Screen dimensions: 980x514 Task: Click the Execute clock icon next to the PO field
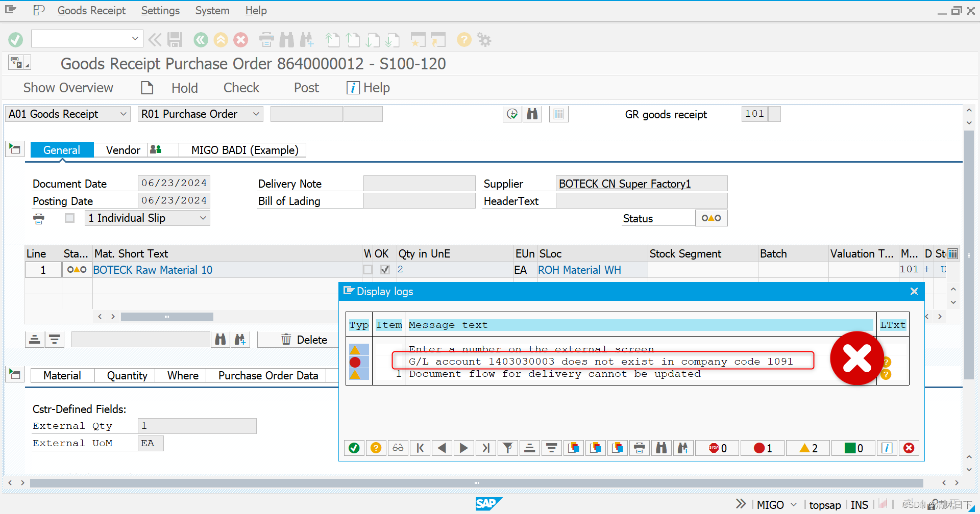tap(512, 114)
